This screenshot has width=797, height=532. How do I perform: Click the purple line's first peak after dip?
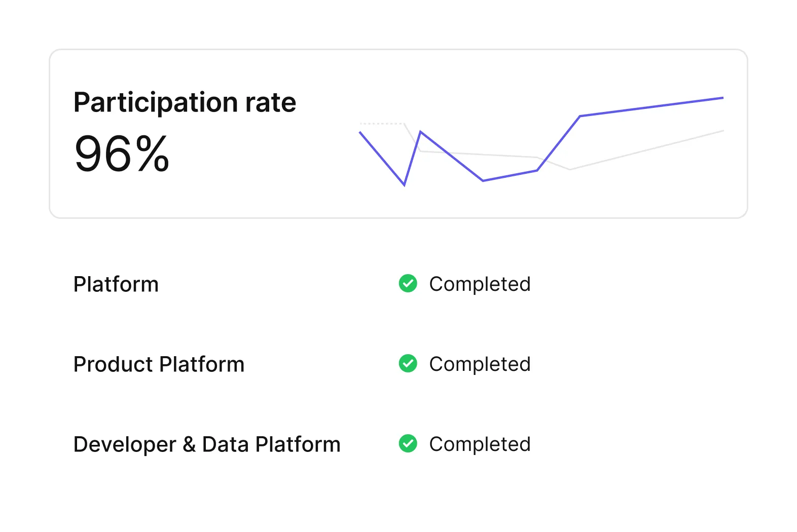click(x=420, y=132)
